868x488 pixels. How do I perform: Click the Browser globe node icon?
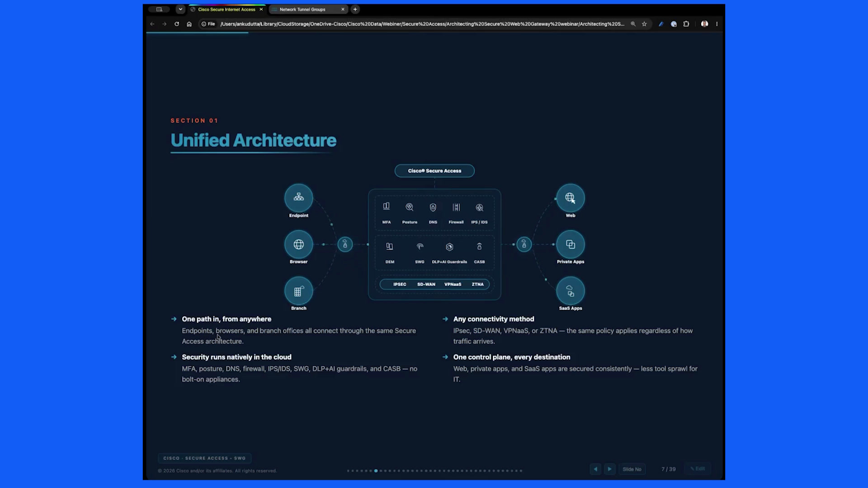(298, 244)
